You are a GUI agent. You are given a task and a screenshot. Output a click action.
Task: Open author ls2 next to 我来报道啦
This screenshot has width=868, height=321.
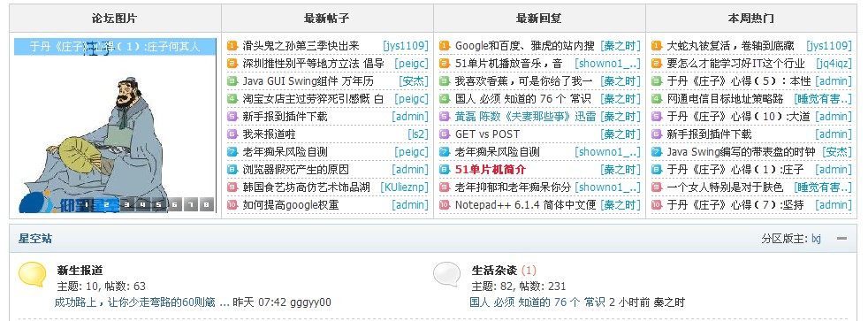418,134
